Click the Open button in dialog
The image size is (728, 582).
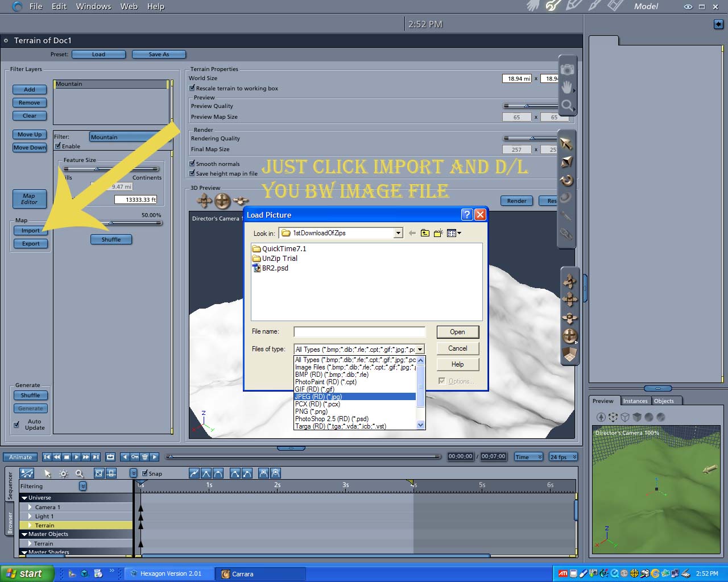[x=457, y=332]
